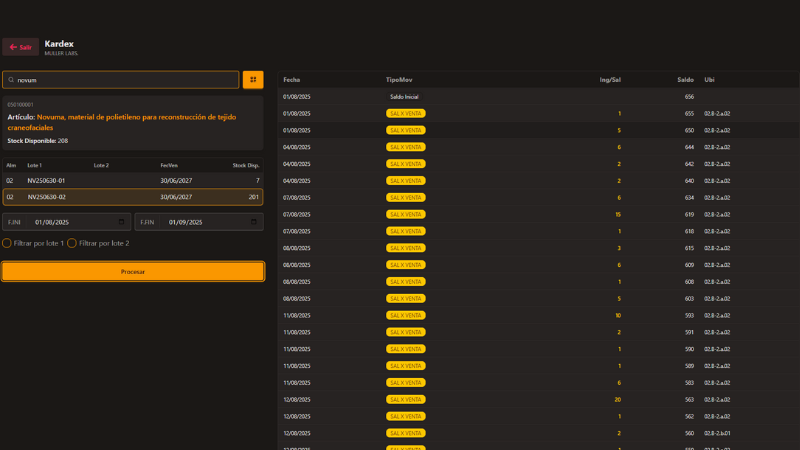This screenshot has height=450, width=800.
Task: Click SAL X VENTA badge with saldo 593
Action: click(406, 315)
